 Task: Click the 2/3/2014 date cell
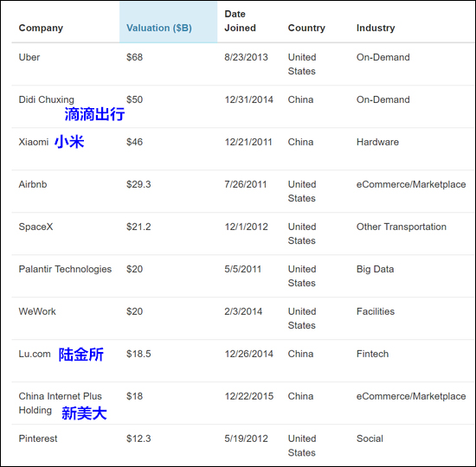[243, 311]
